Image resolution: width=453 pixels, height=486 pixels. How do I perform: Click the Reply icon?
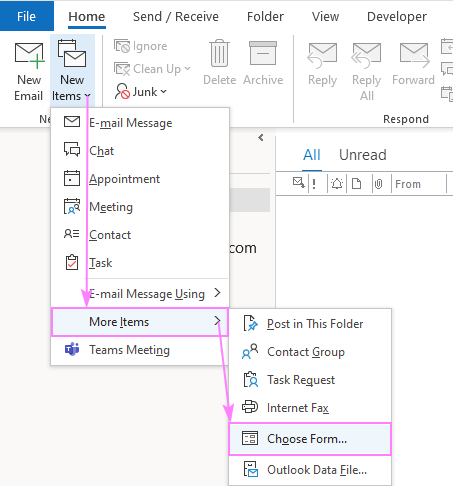(322, 55)
